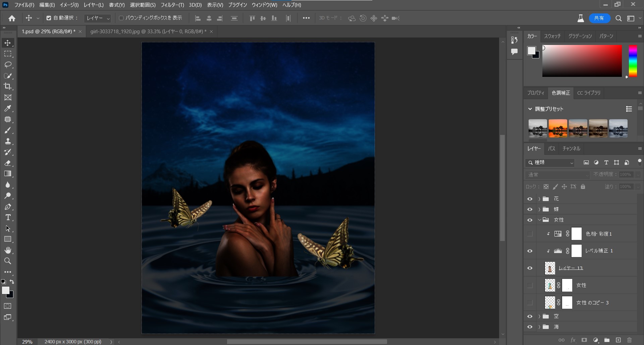Select the Blur tool

(x=8, y=185)
